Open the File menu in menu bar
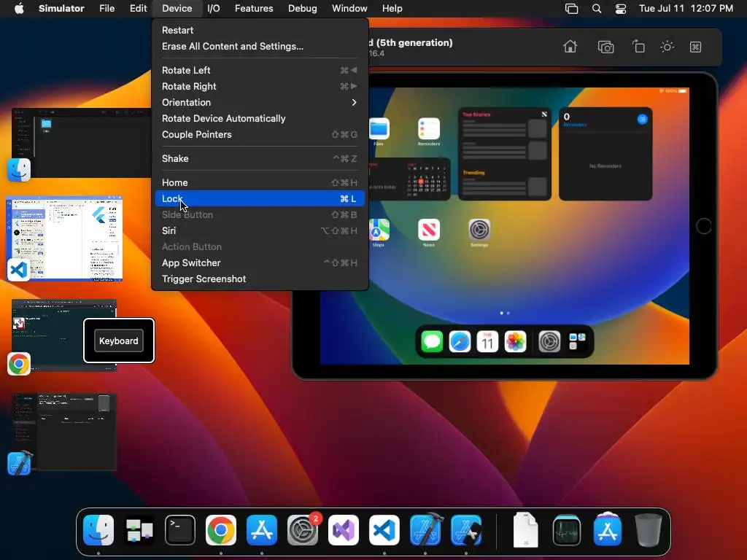Image resolution: width=747 pixels, height=560 pixels. pyautogui.click(x=107, y=9)
